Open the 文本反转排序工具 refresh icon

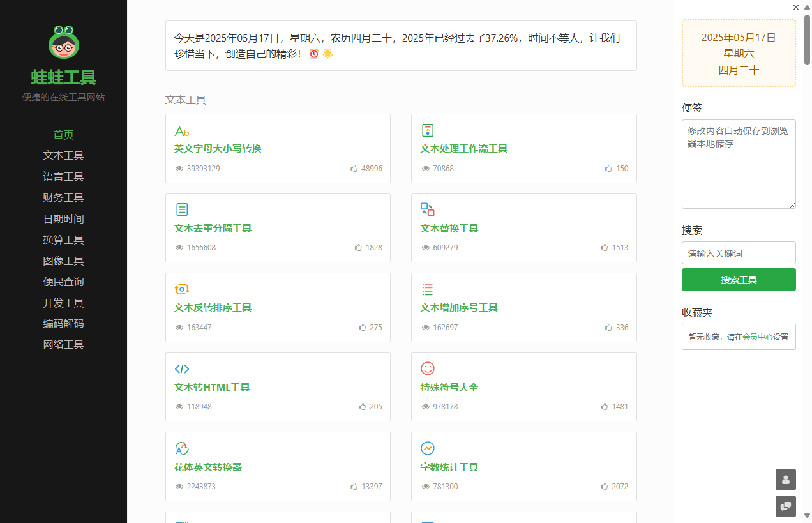(181, 289)
